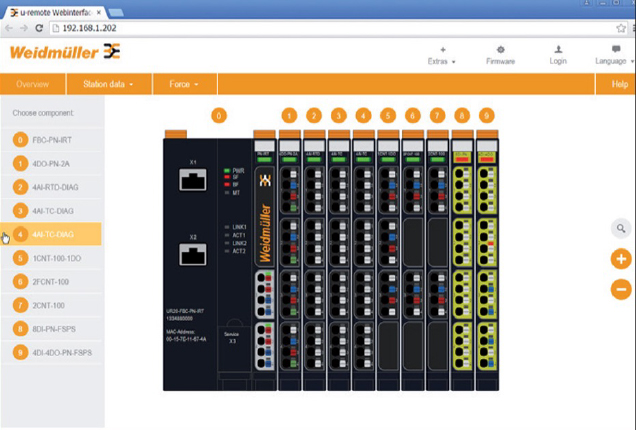Expand the Station data menu
Screen dimensions: 636x430
pyautogui.click(x=109, y=84)
